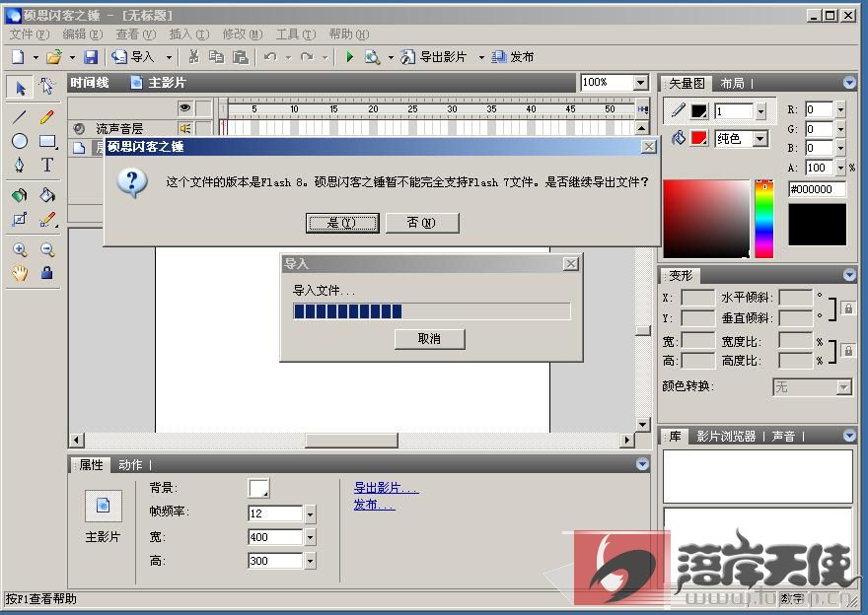Click the preview magnifier toolbar icon

[x=372, y=57]
